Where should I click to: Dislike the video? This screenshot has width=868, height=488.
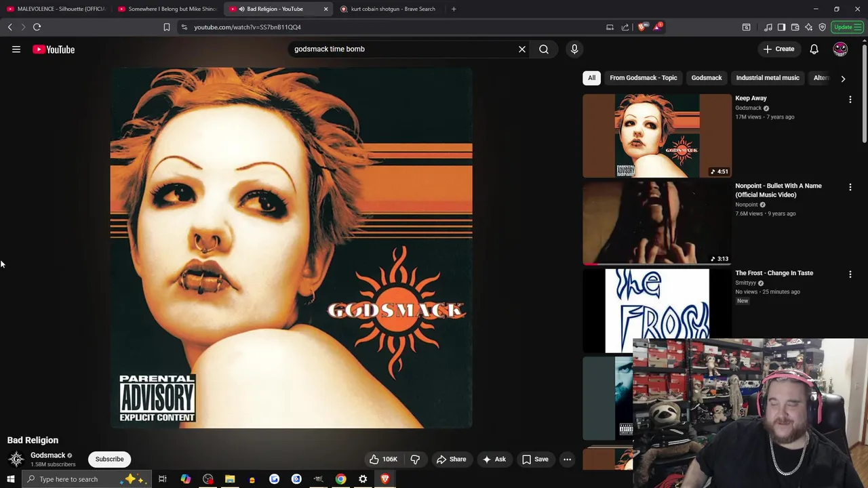(415, 459)
